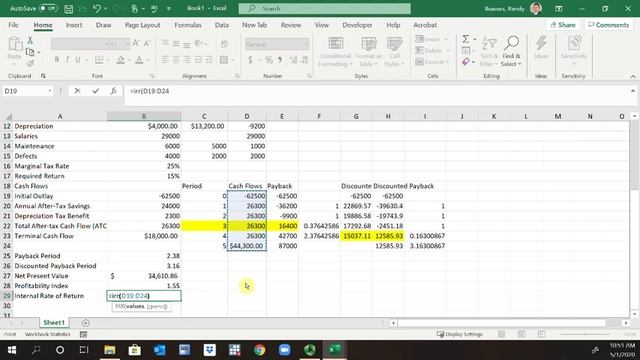Run the spelling check icon
The image size is (640, 360).
click(154, 9)
